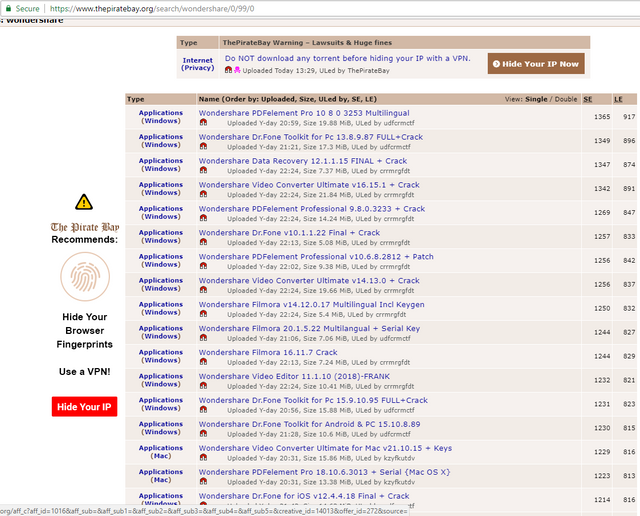
Task: Open Wondershare PDFelement Pro 10 8 0 3253 Multilingual
Action: click(x=304, y=113)
